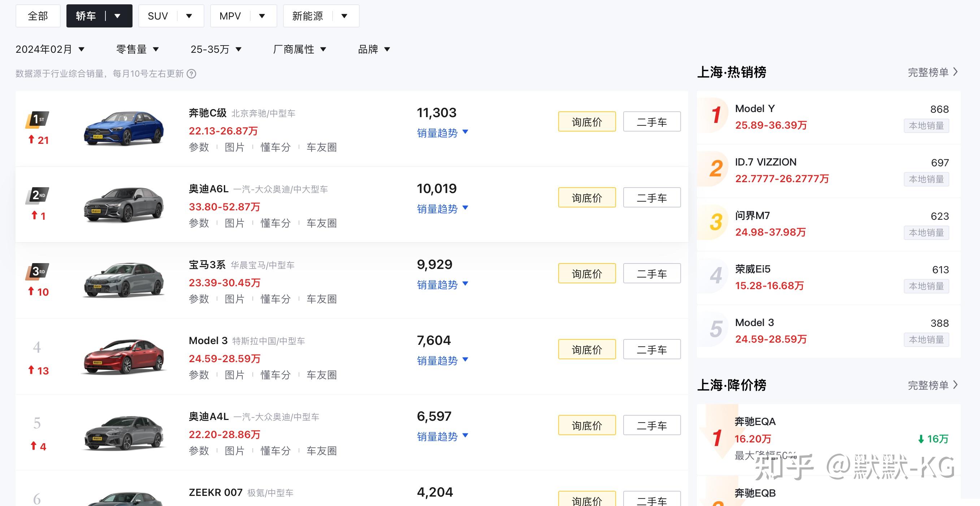This screenshot has height=506, width=980.
Task: Click the green price-drop arrow for 奔驰EQA
Action: (x=921, y=439)
